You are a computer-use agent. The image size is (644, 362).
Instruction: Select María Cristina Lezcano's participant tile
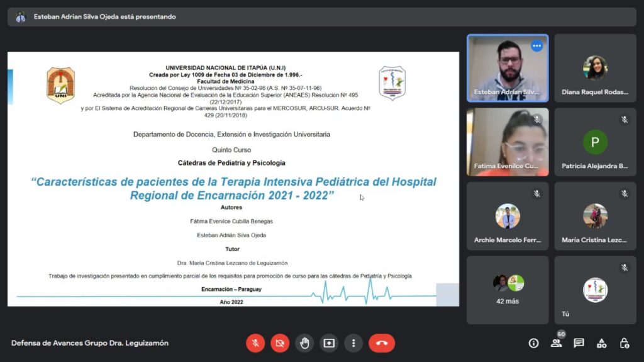pos(595,216)
